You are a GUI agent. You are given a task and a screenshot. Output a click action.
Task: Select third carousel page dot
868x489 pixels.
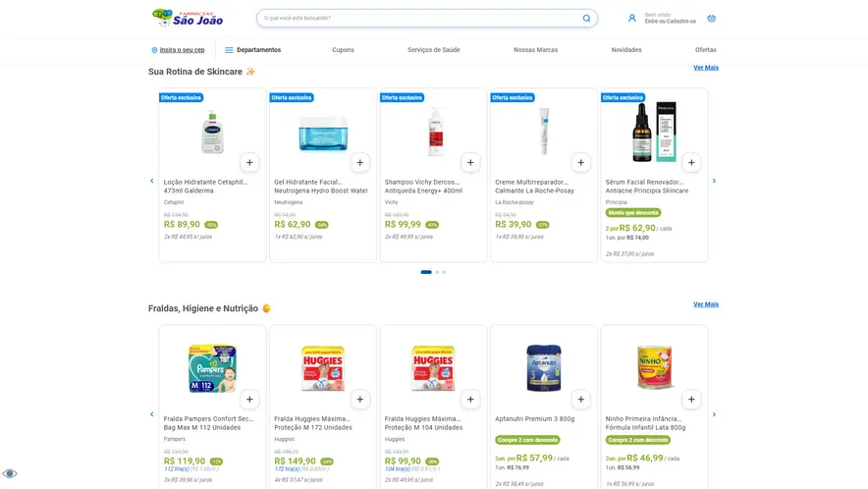[444, 272]
